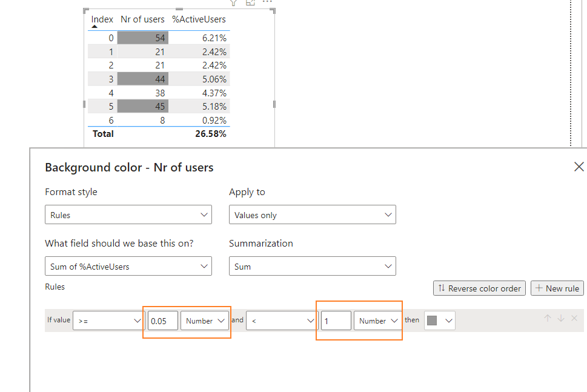The width and height of the screenshot is (587, 392).
Task: Open the Sum of %ActiveUsers field dropdown
Action: pyautogui.click(x=128, y=266)
